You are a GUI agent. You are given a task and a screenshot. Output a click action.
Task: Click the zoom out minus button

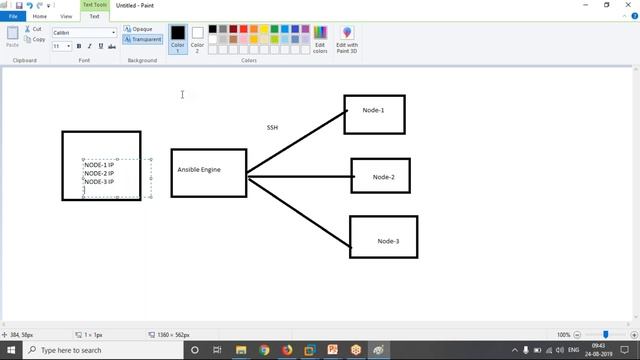click(x=577, y=335)
